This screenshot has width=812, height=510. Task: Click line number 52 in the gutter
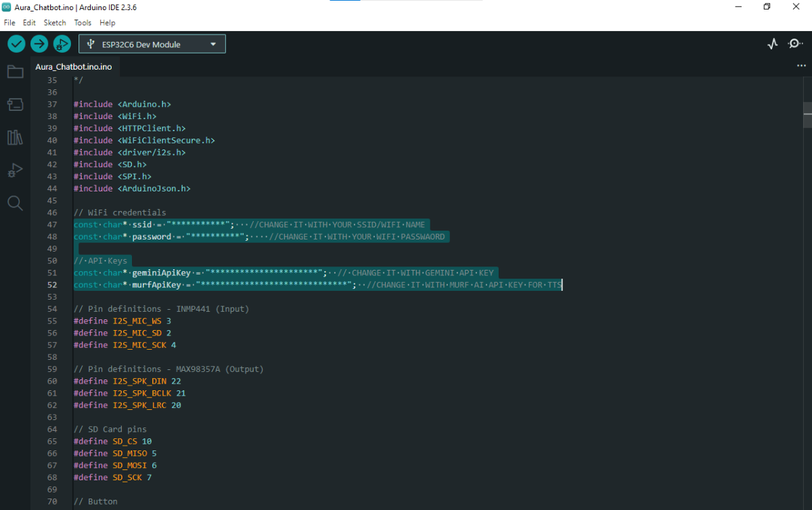pos(52,285)
